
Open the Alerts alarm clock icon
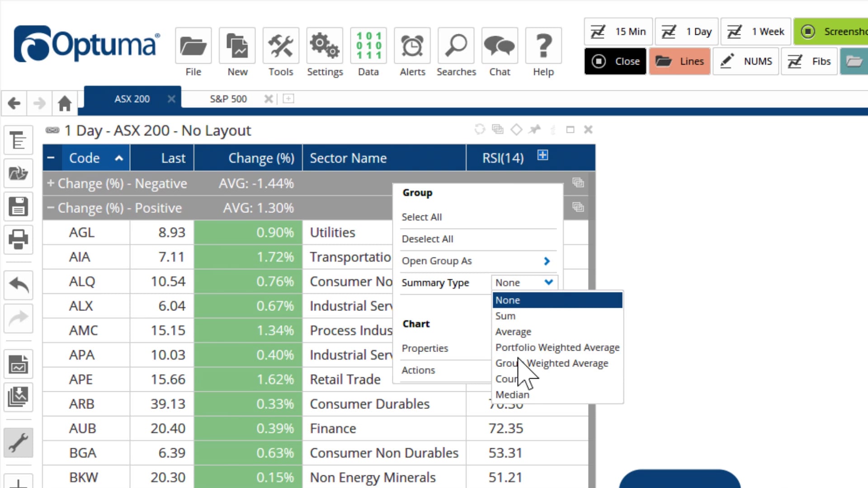pos(412,46)
